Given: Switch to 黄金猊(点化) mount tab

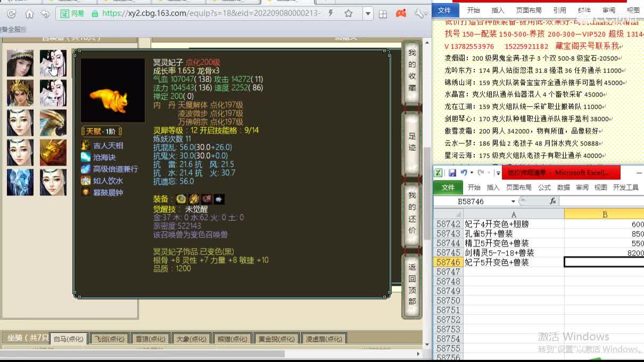Looking at the screenshot, I should click(276, 339).
